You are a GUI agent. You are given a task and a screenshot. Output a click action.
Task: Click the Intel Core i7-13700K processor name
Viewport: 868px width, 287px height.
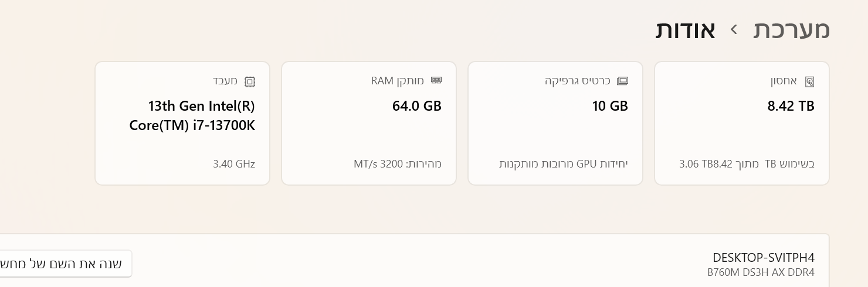click(x=192, y=115)
